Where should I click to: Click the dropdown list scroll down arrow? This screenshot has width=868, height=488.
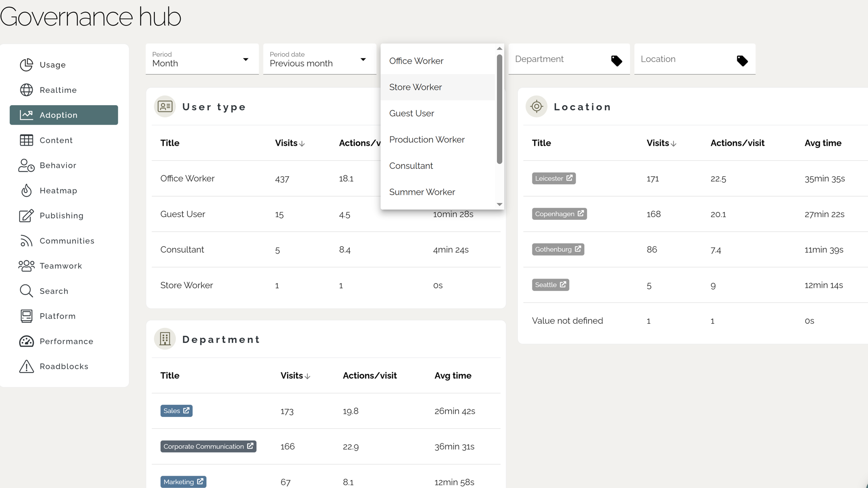point(500,204)
